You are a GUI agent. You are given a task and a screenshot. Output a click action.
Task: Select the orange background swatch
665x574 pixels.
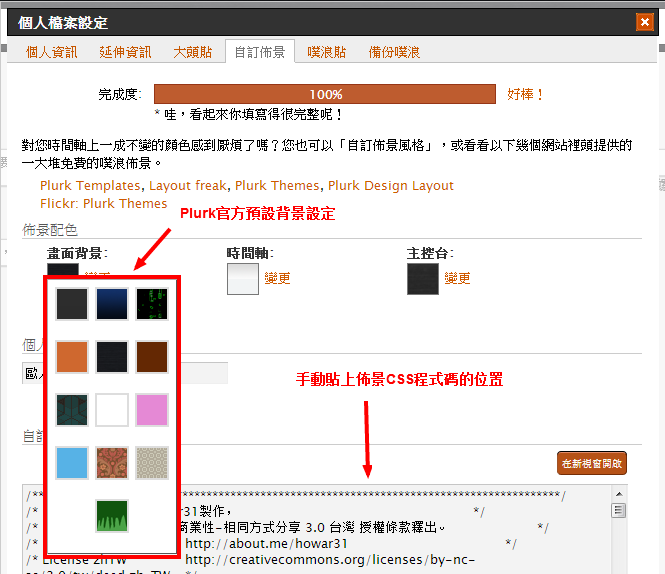pos(72,356)
